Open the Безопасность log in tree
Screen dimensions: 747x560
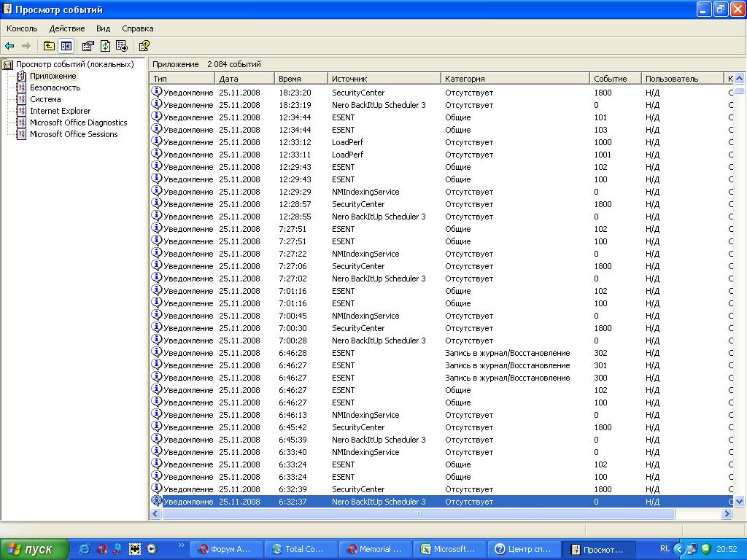pos(55,87)
